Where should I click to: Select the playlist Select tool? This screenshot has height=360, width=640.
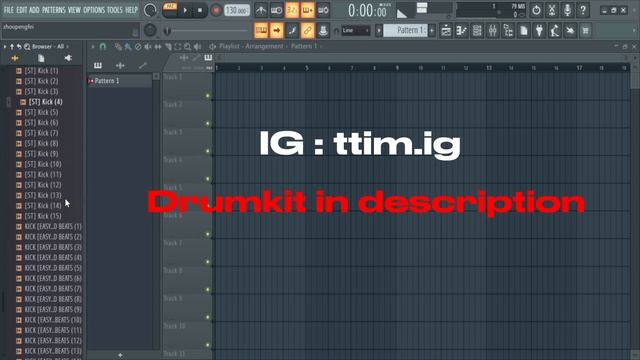178,47
